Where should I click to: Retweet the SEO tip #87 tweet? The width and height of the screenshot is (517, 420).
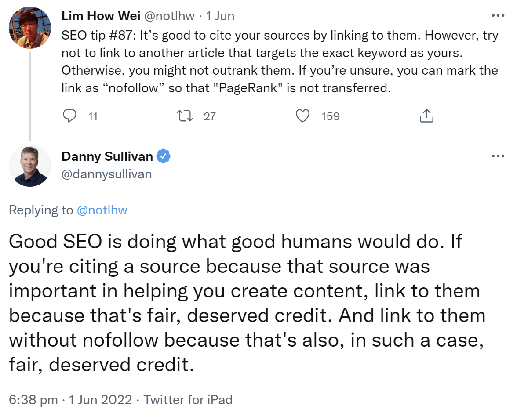tap(183, 116)
